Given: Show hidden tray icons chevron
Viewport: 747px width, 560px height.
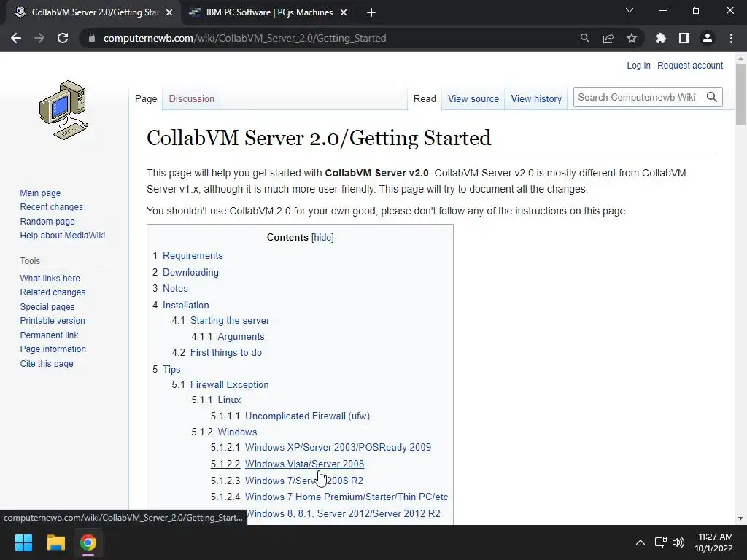Looking at the screenshot, I should [x=640, y=542].
